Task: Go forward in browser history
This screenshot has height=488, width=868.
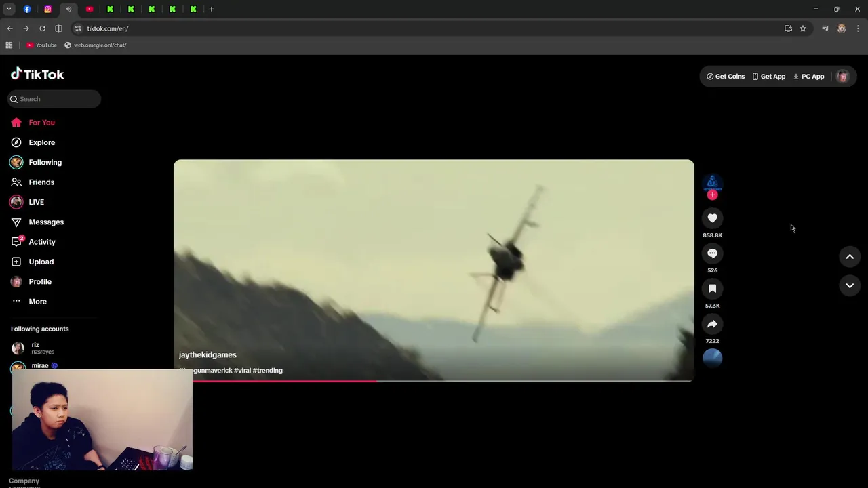Action: (26, 28)
